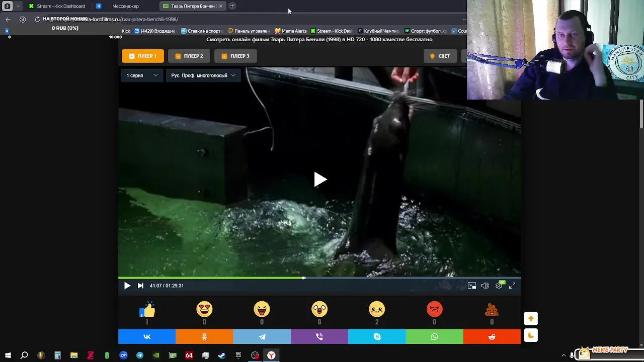Share the page via Reddit
This screenshot has width=644, height=362.
[492, 337]
